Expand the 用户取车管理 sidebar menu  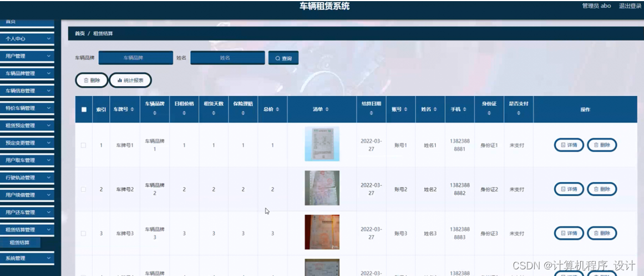(27, 160)
